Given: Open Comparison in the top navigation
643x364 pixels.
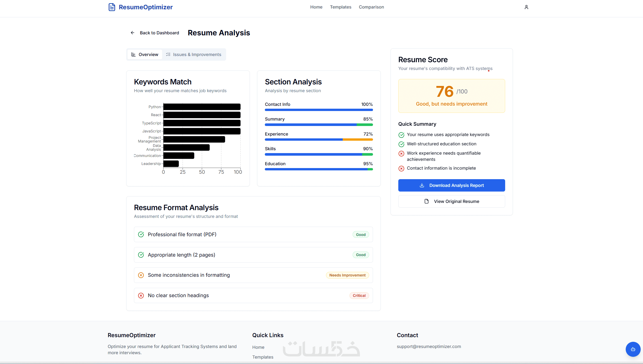Looking at the screenshot, I should click(371, 7).
